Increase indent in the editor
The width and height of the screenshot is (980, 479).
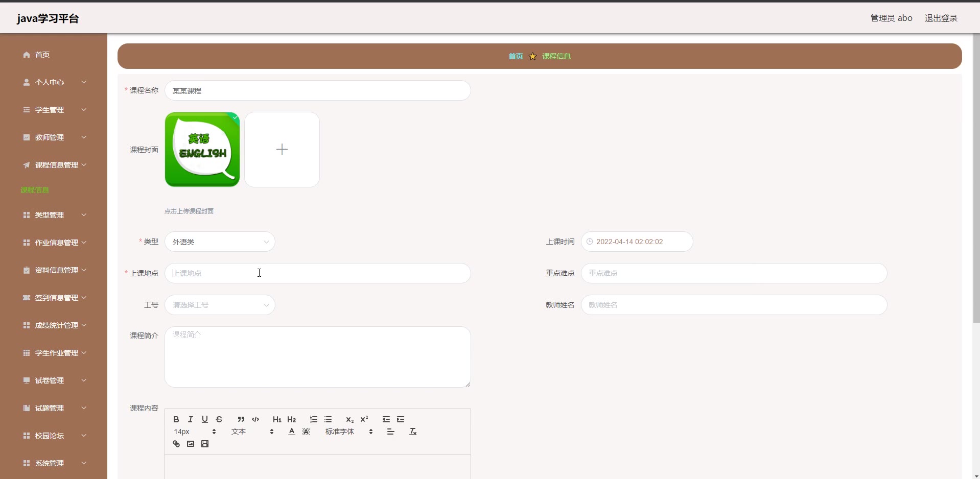pos(401,419)
